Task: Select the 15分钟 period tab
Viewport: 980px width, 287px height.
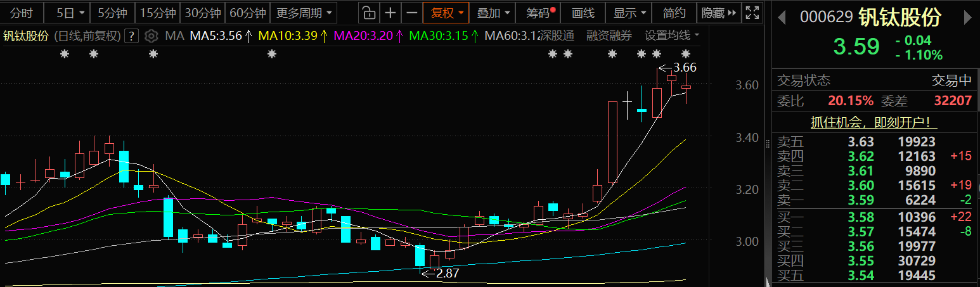Action: (x=158, y=13)
